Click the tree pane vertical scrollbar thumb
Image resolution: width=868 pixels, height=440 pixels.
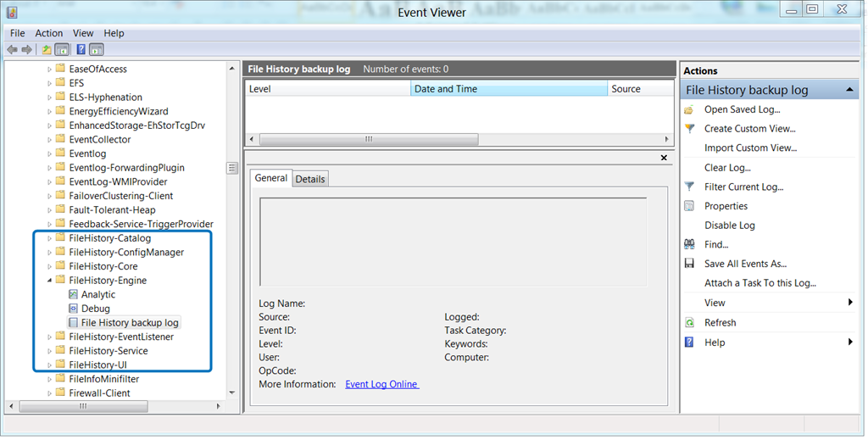click(x=232, y=168)
